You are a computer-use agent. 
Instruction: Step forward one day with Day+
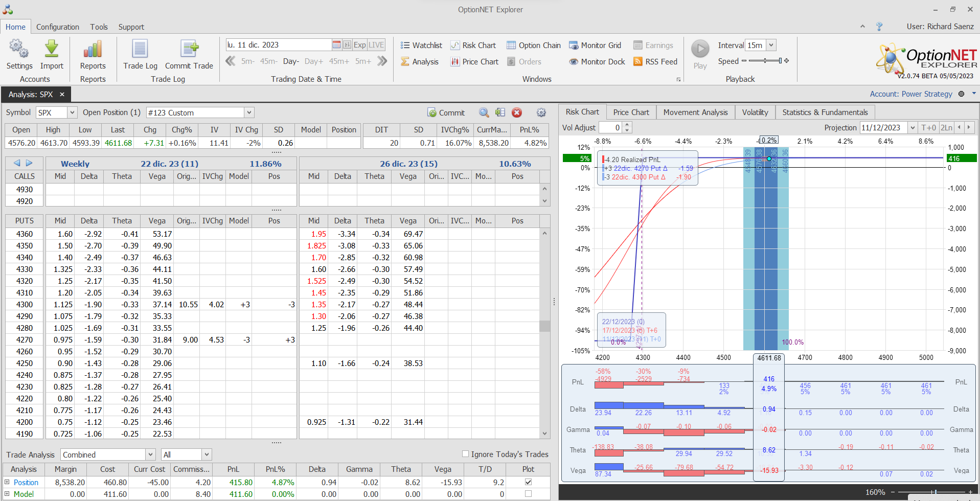[x=313, y=61]
